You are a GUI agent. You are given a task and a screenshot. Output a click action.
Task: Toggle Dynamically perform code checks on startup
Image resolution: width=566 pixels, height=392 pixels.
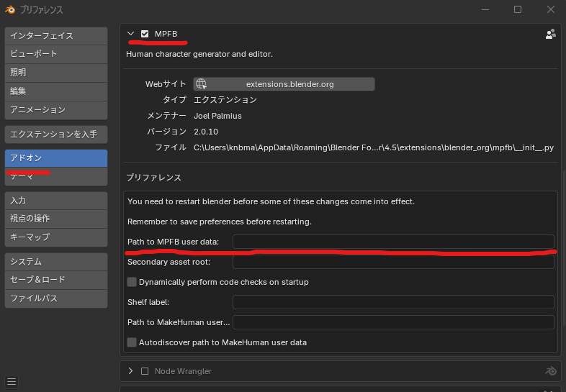point(132,282)
